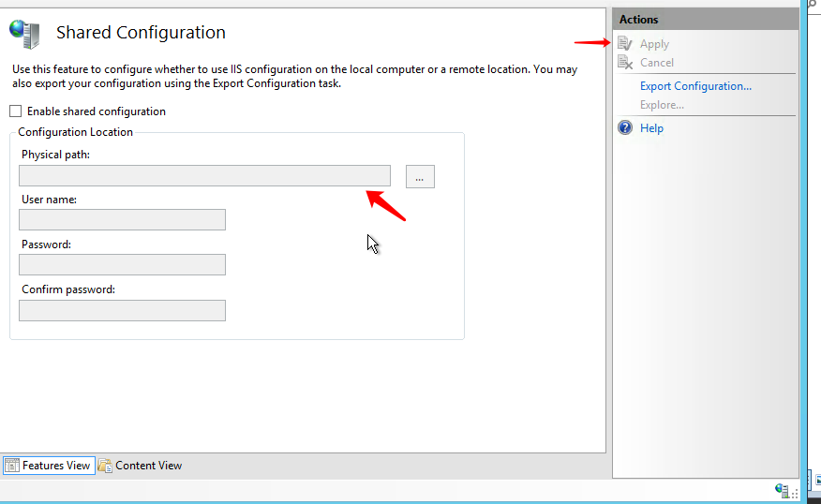Viewport: 821px width, 504px height.
Task: Click the Cancel action link
Action: (656, 63)
